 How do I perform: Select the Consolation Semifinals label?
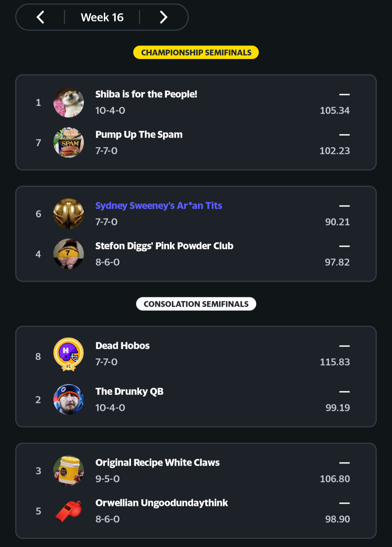point(196,304)
